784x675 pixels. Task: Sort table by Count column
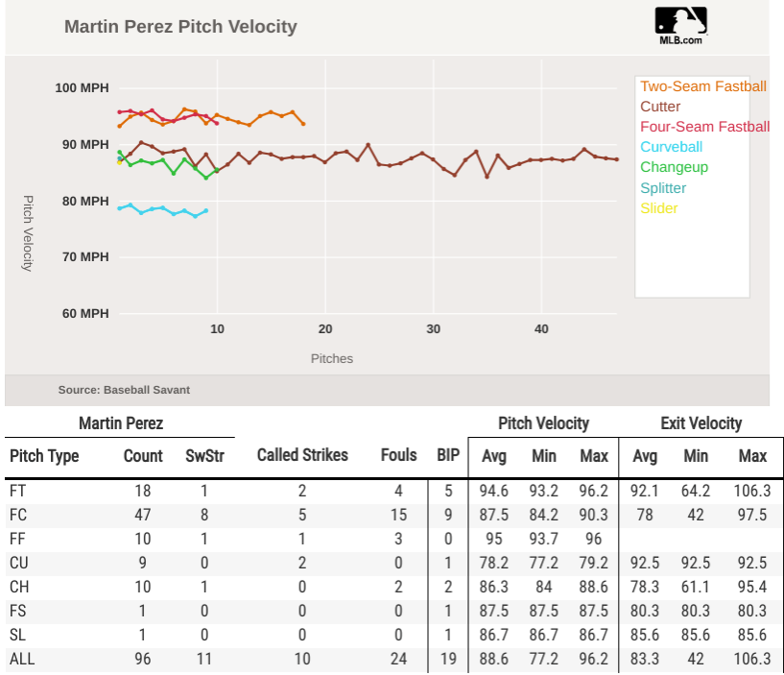tap(143, 456)
